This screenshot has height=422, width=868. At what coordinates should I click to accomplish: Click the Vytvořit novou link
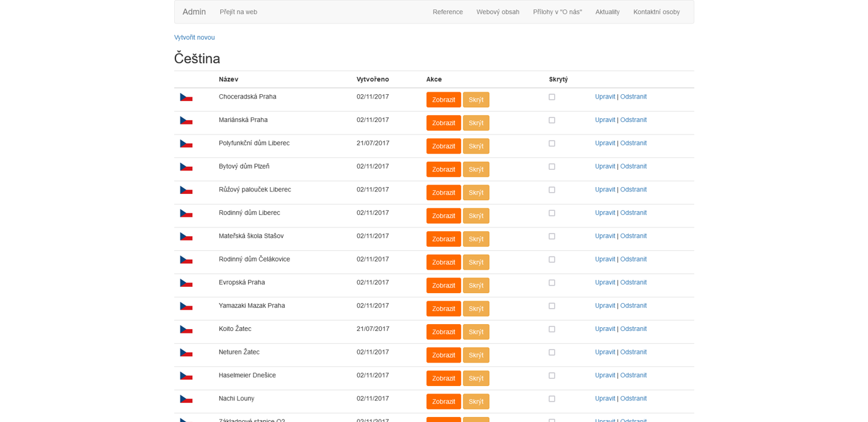pos(194,37)
